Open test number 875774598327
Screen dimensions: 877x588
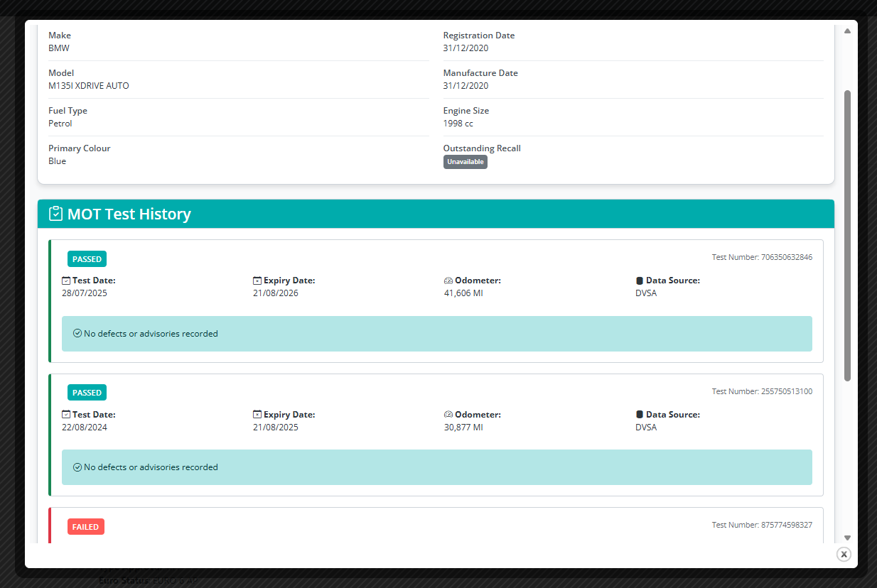click(x=786, y=525)
